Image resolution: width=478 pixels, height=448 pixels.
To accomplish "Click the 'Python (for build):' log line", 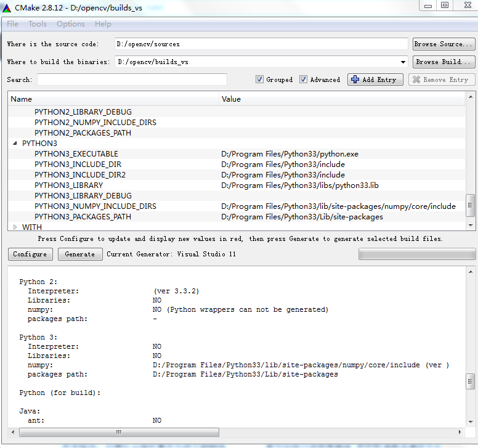I will 60,393.
